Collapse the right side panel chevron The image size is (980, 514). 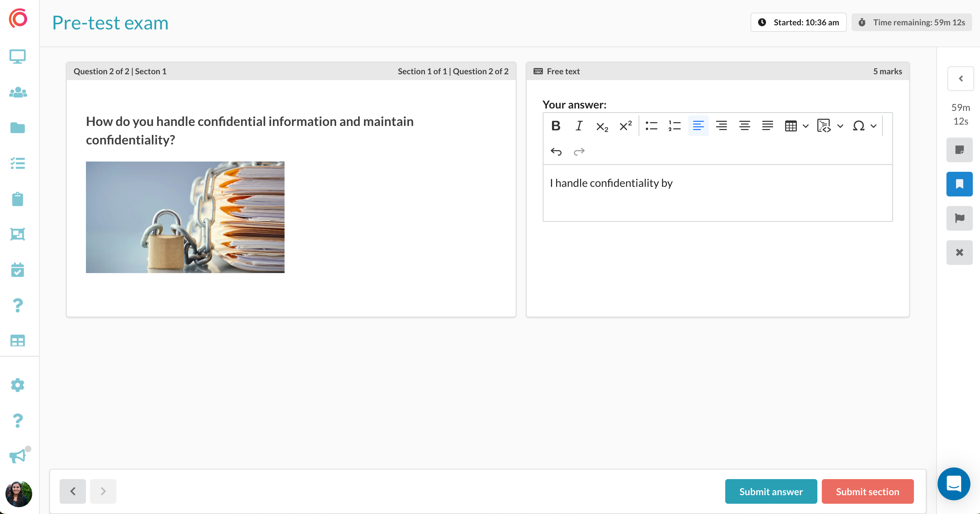pos(960,79)
